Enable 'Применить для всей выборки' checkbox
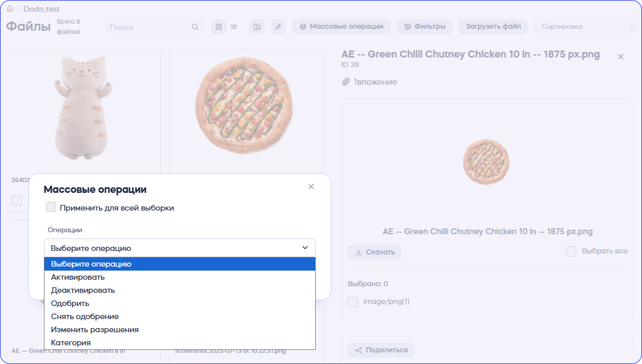Image resolution: width=642 pixels, height=364 pixels. click(x=51, y=207)
